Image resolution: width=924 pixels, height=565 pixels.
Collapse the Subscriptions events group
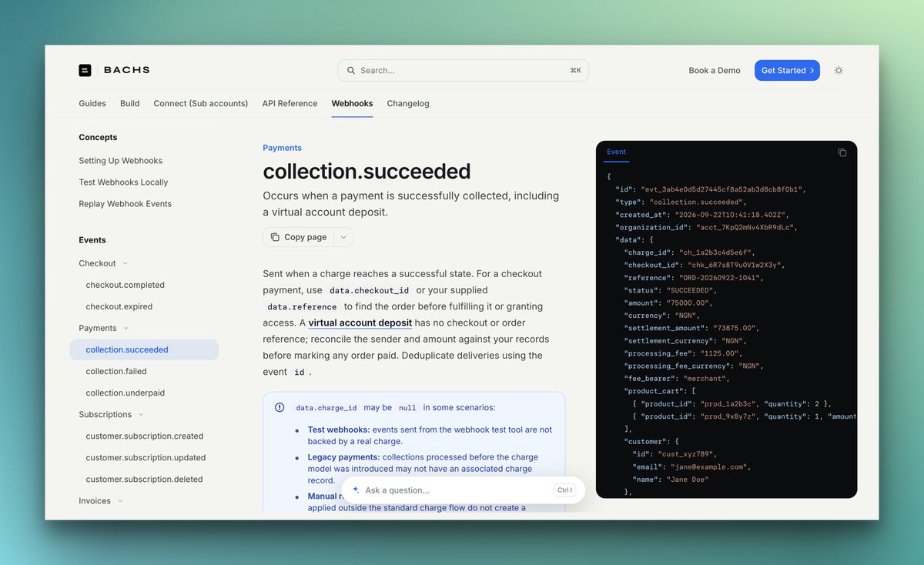(141, 414)
